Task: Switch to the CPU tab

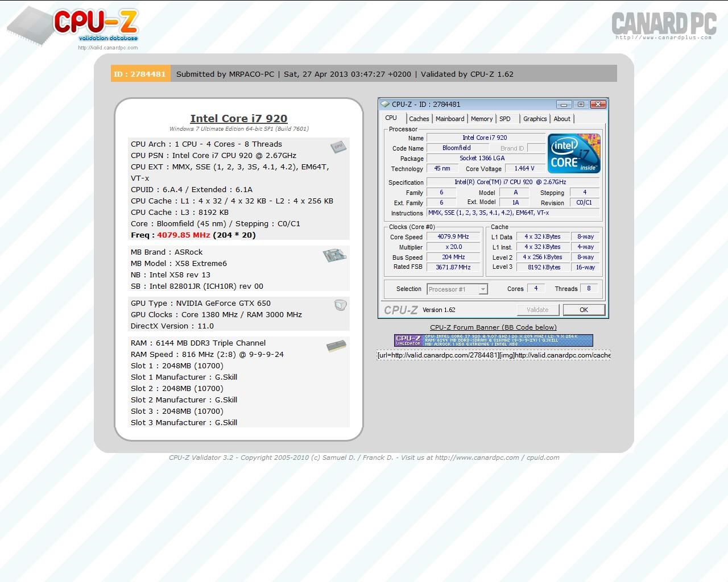Action: (x=391, y=118)
